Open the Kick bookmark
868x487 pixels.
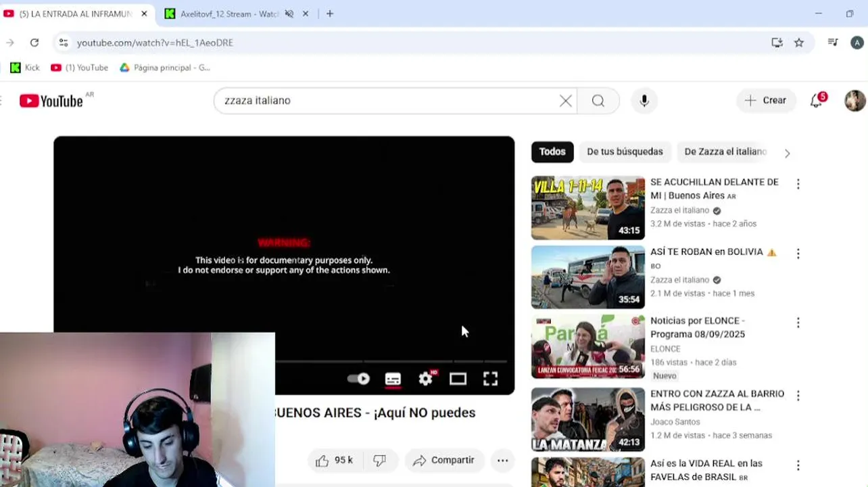click(x=25, y=68)
